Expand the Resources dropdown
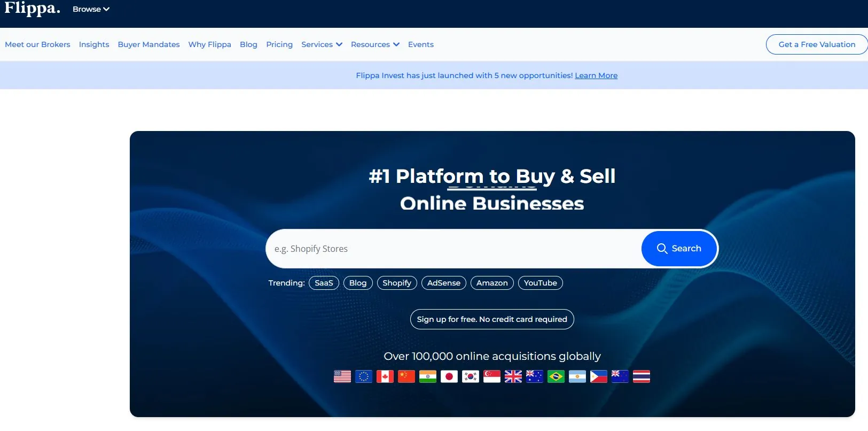 (375, 44)
